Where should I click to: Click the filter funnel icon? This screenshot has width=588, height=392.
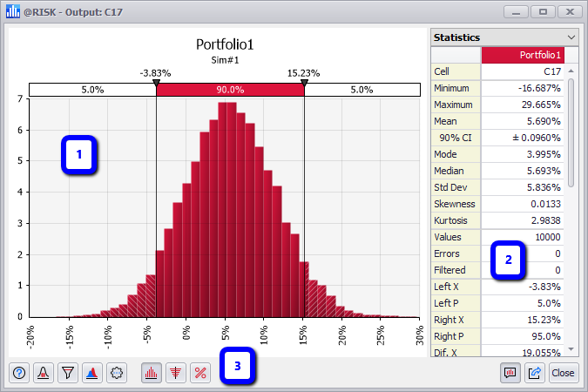(x=67, y=373)
